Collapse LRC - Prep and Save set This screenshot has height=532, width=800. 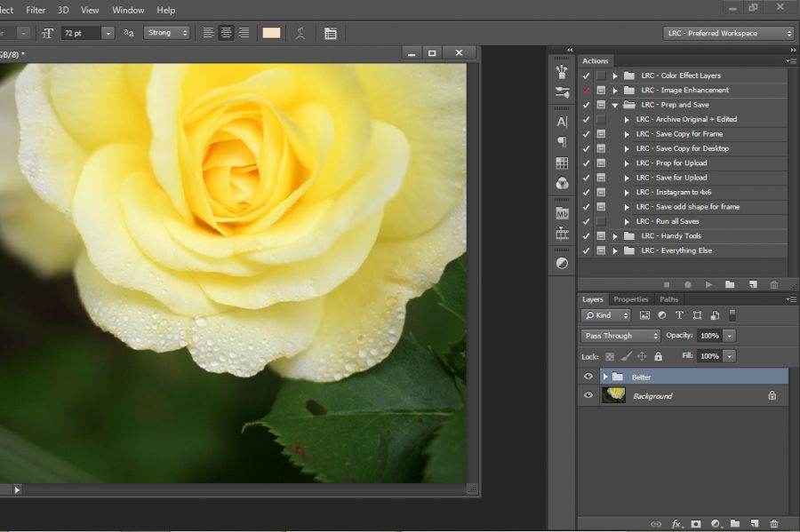coord(615,105)
